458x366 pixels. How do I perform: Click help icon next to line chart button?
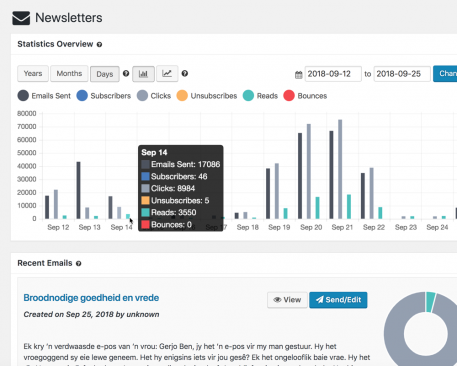click(x=185, y=73)
